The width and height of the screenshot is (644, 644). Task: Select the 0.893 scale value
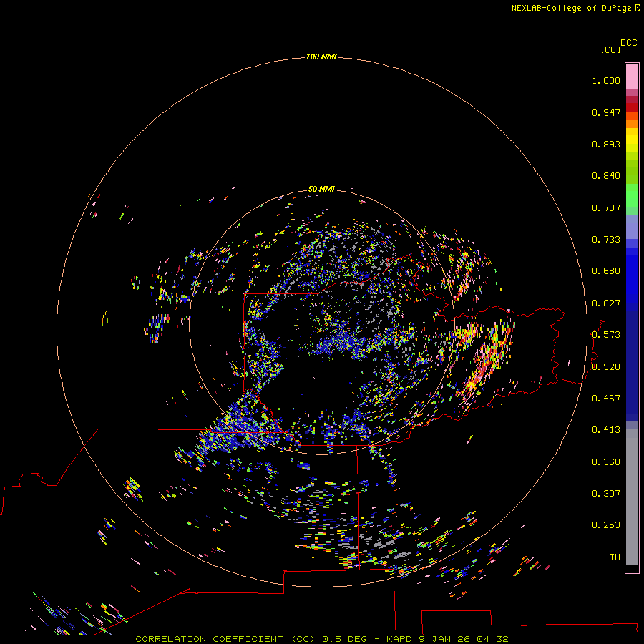(x=606, y=144)
